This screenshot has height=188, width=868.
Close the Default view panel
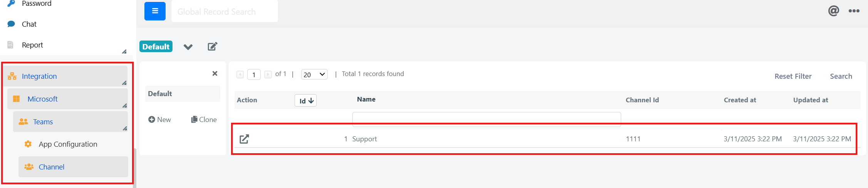click(x=215, y=73)
